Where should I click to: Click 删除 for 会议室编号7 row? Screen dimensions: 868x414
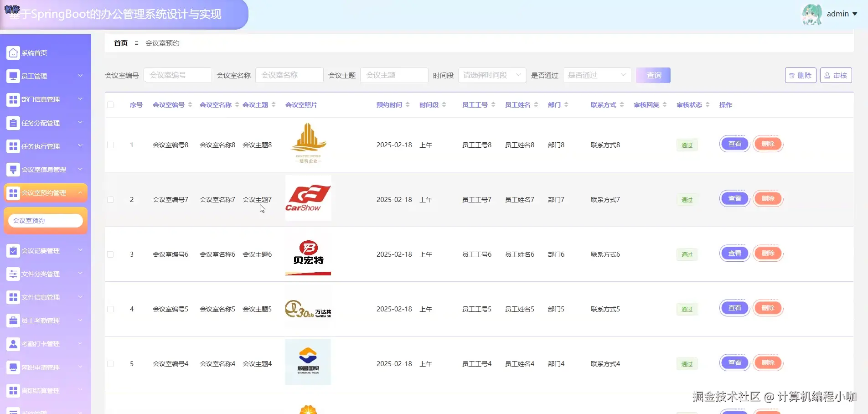pyautogui.click(x=768, y=199)
